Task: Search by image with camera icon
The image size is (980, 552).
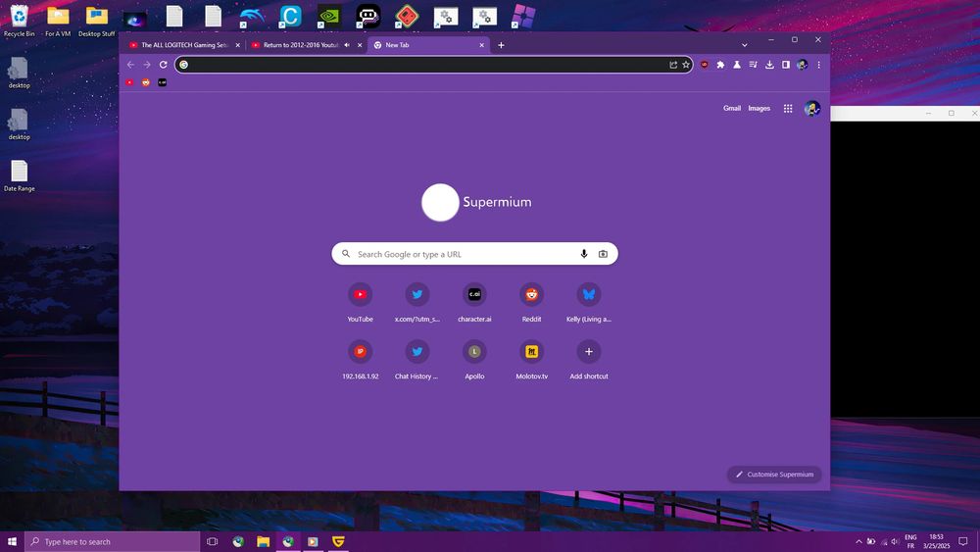Action: click(x=603, y=254)
